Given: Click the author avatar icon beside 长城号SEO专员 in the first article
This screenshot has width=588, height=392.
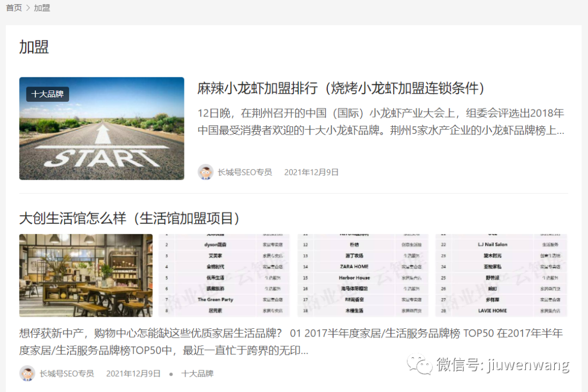Looking at the screenshot, I should [x=204, y=171].
